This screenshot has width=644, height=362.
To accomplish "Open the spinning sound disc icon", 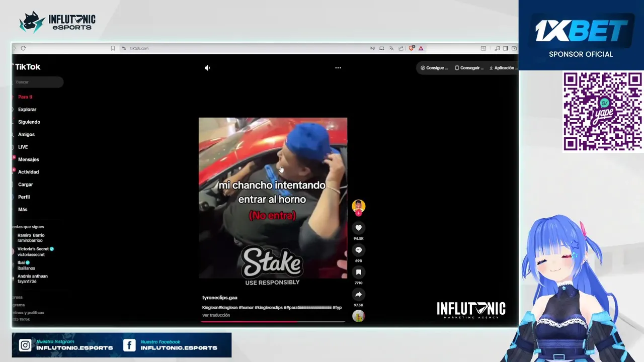I will (358, 316).
